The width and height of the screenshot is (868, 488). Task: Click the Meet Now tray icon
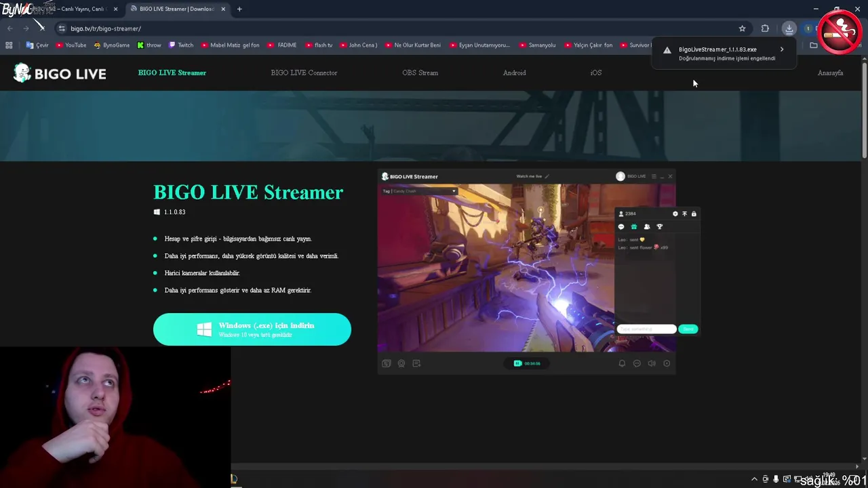click(x=766, y=479)
